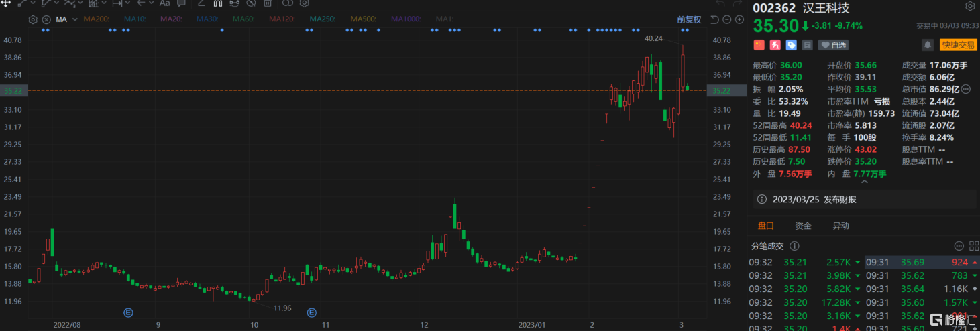The width and height of the screenshot is (980, 331).
Task: Expand the range measure tool dropdown
Action: tap(127, 3)
